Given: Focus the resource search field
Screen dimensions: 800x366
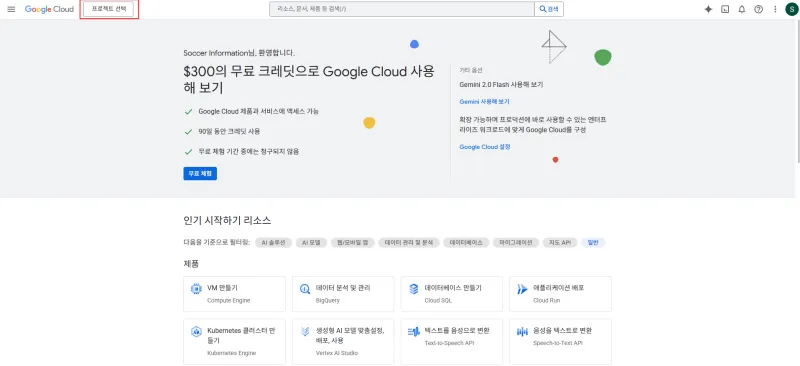Looking at the screenshot, I should [x=402, y=9].
